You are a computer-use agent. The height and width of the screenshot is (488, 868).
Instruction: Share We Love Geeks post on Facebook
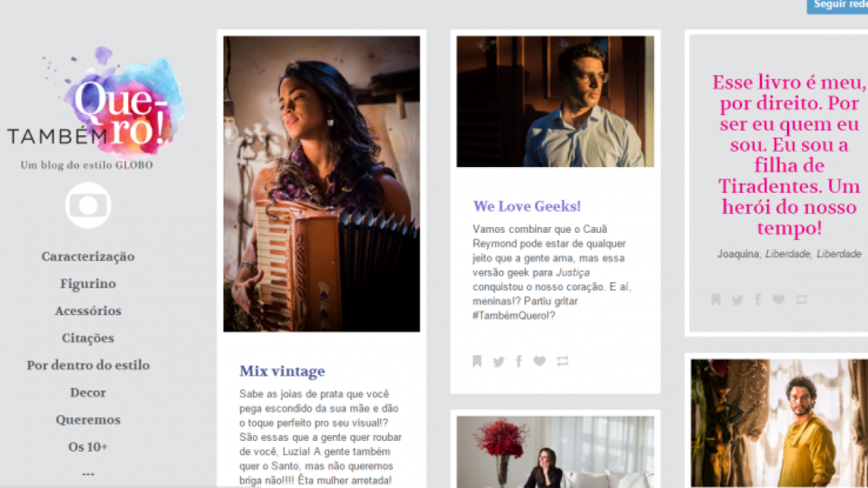click(519, 361)
